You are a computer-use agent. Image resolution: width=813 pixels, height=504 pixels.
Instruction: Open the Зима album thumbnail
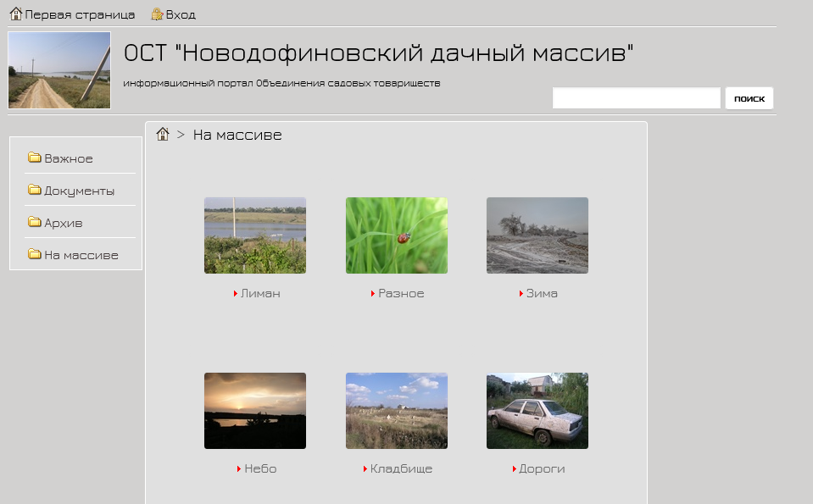(537, 235)
